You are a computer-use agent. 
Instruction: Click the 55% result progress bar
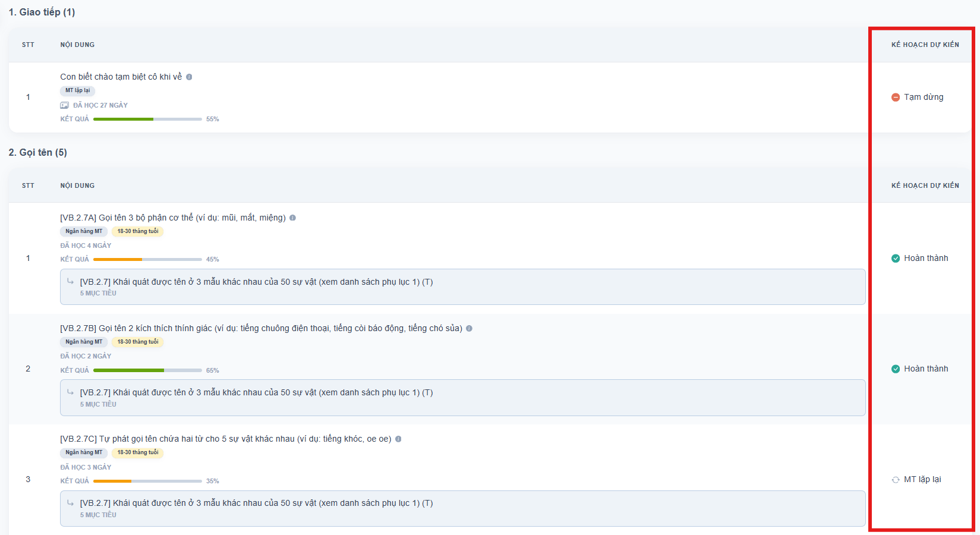pyautogui.click(x=147, y=119)
